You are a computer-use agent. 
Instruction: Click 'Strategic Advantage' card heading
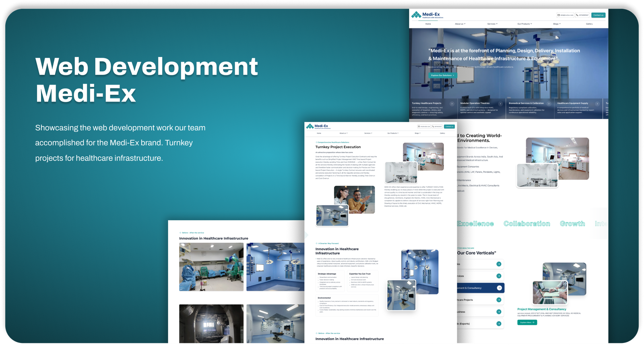tap(327, 274)
